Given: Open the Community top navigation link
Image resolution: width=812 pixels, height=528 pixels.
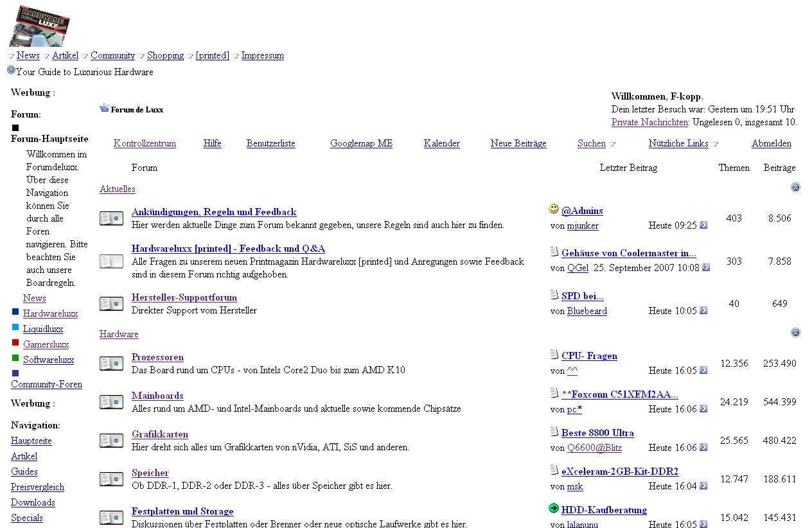Looking at the screenshot, I should coord(112,55).
